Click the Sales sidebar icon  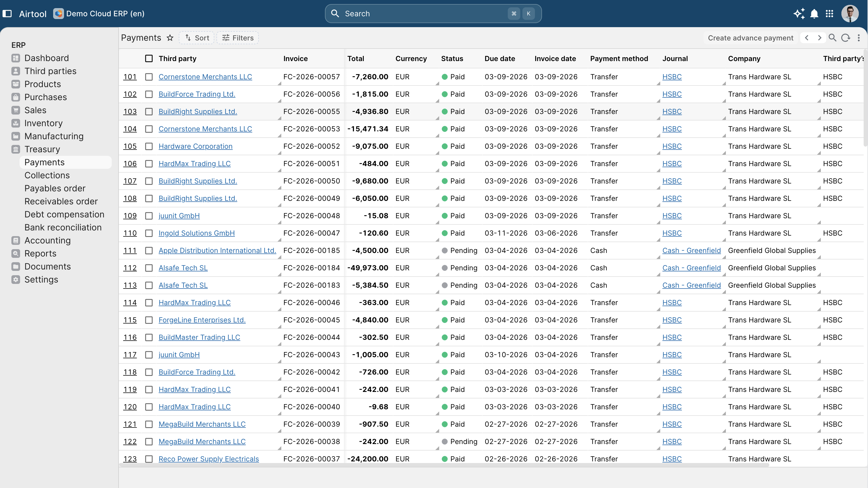[x=15, y=110]
